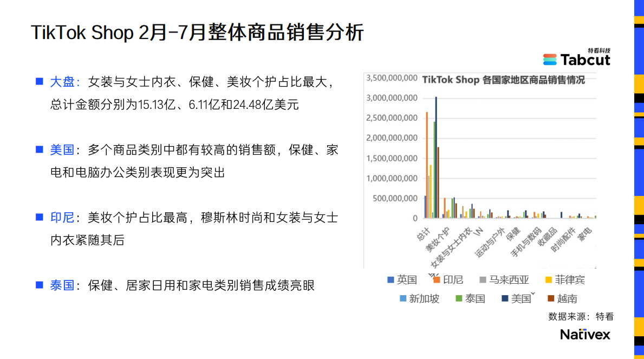The image size is (644, 359).
Task: Click the blue square bullet beside 大盘
Action: 40,81
